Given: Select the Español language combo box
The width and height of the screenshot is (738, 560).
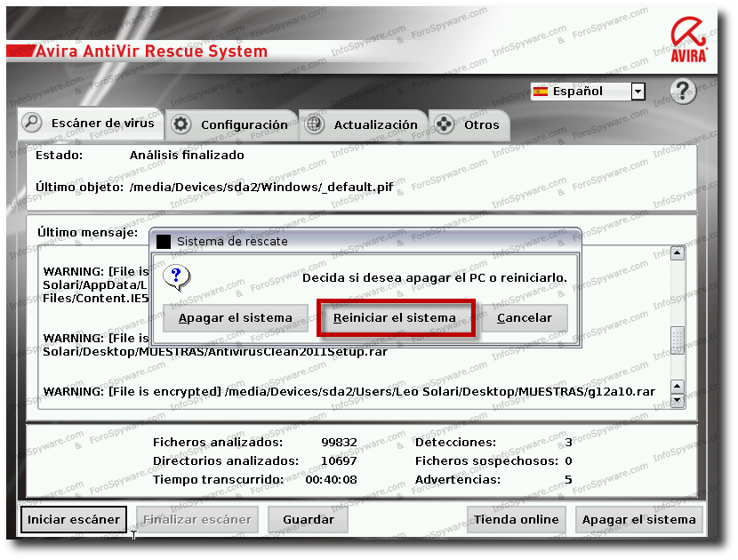Looking at the screenshot, I should pyautogui.click(x=588, y=91).
